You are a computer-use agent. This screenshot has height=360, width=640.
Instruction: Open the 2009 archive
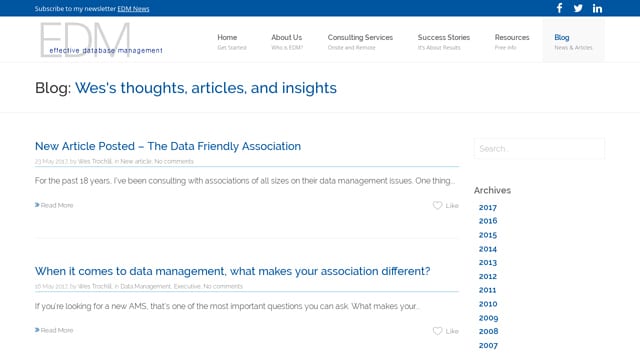(x=488, y=318)
